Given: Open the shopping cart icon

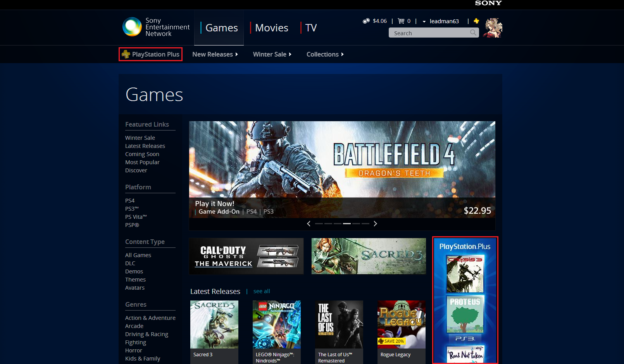Looking at the screenshot, I should (x=401, y=21).
